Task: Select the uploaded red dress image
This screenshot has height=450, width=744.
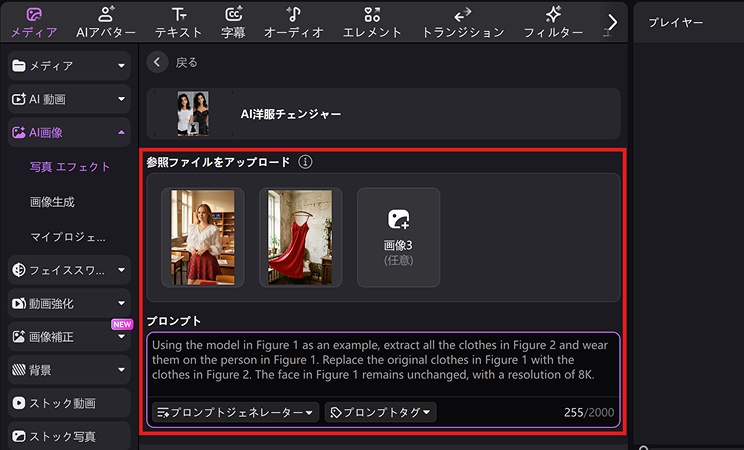Action: coord(300,237)
